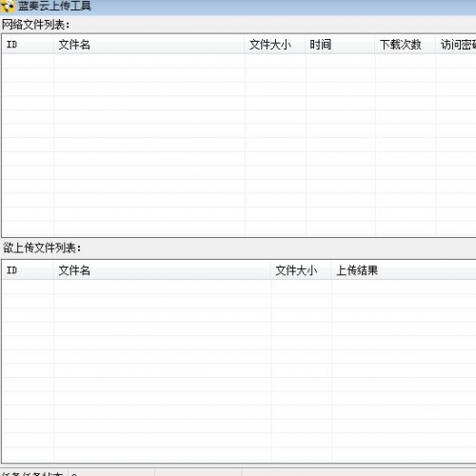Image resolution: width=476 pixels, height=476 pixels.
Task: Click the status bar count value
Action: click(x=74, y=474)
